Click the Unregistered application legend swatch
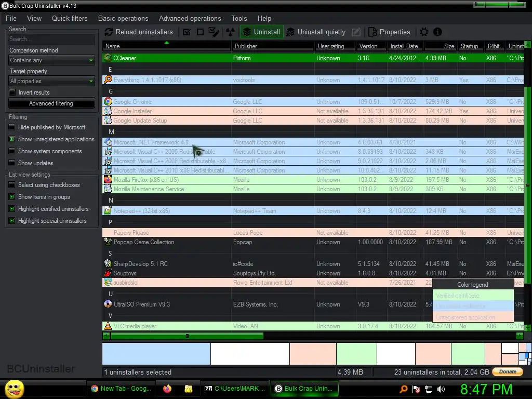532x399 pixels. [473, 317]
